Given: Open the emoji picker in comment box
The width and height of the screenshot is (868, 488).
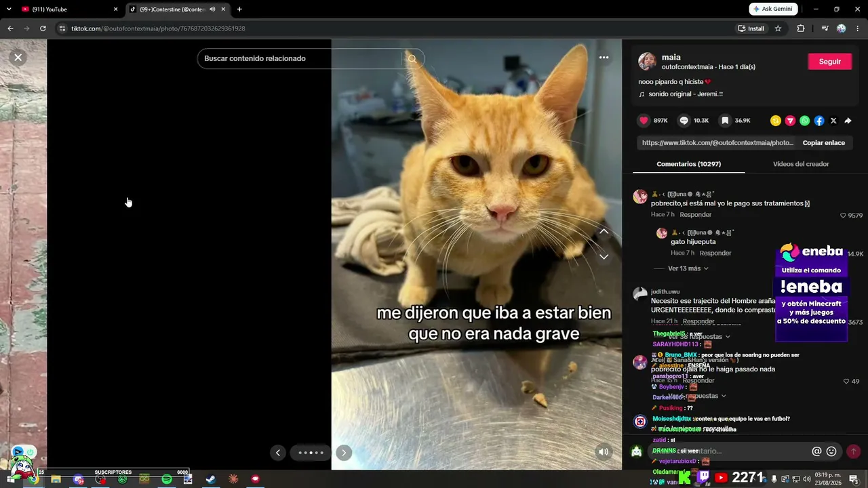Looking at the screenshot, I should pos(831,451).
